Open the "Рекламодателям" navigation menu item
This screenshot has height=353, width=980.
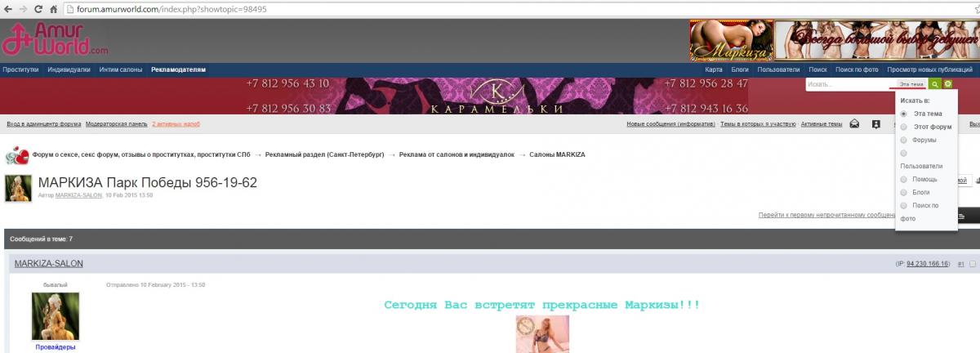[x=178, y=69]
